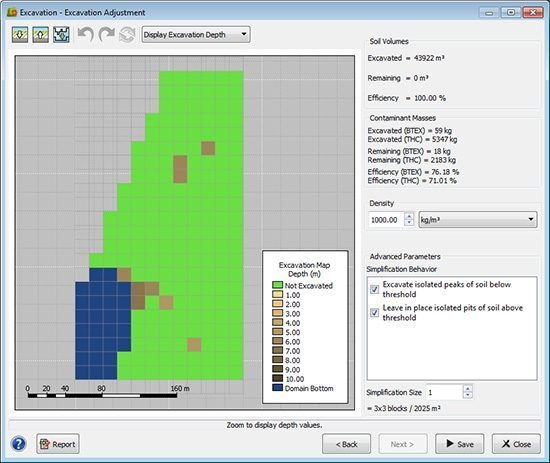Click the Back button

pyautogui.click(x=346, y=444)
